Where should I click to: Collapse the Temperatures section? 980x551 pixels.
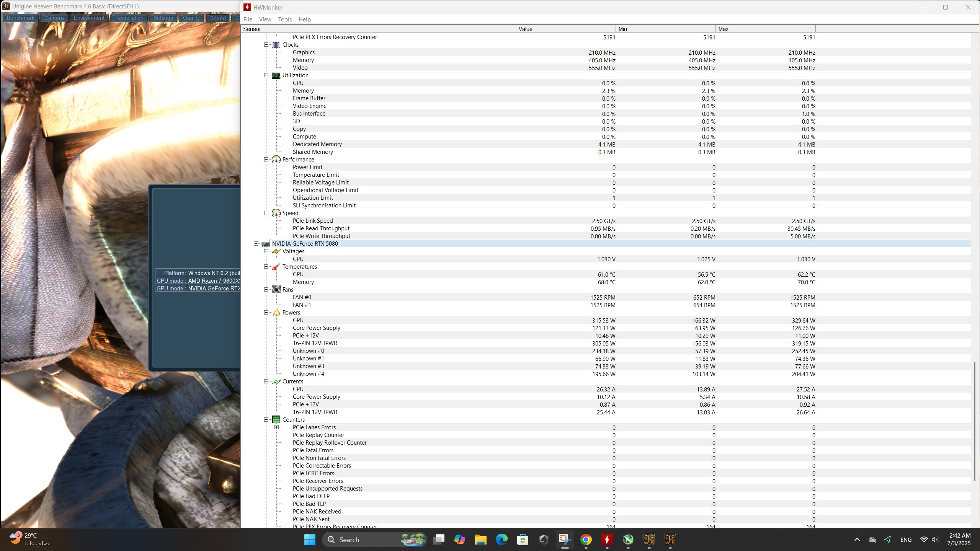coord(266,267)
